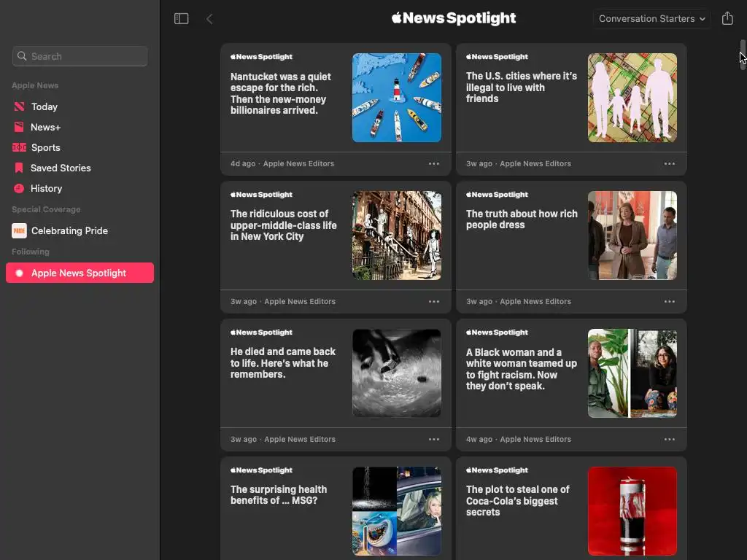Open more options for U.S. cities story
The image size is (747, 560).
(670, 164)
